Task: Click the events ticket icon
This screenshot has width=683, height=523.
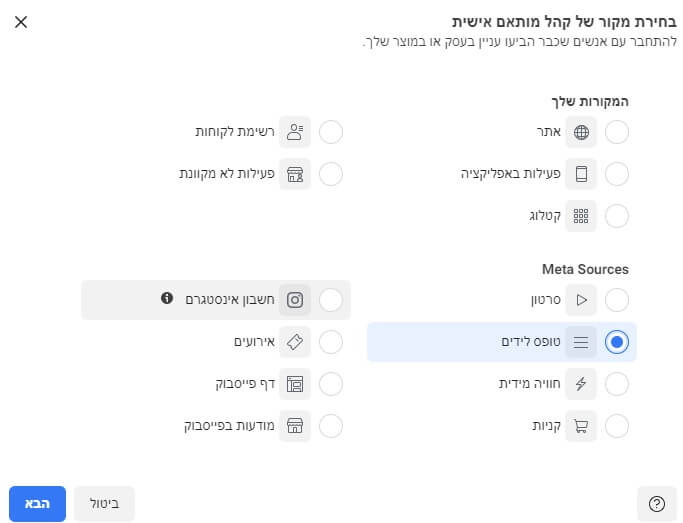Action: [295, 342]
